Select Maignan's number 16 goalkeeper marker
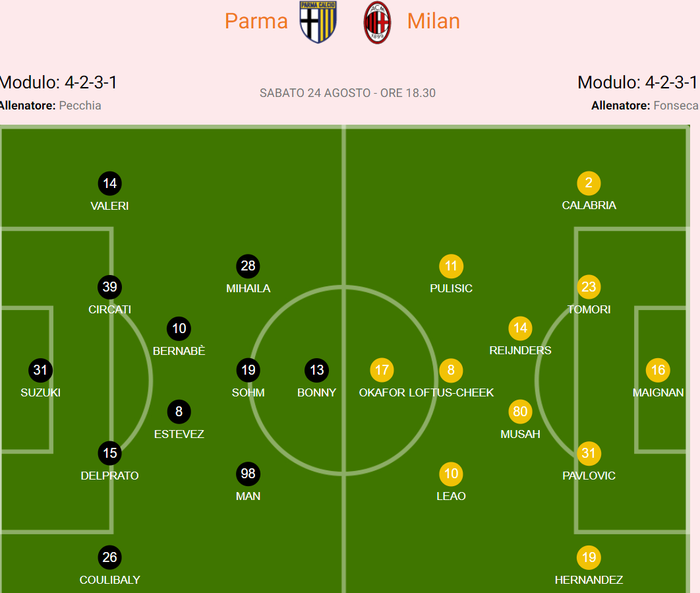Screen dimensions: 700x593 (x=658, y=370)
